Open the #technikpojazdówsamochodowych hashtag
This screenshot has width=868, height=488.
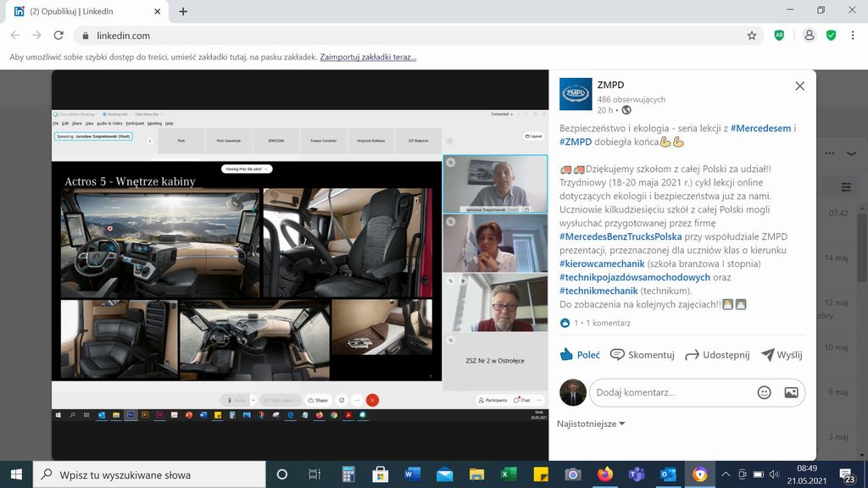coord(634,277)
